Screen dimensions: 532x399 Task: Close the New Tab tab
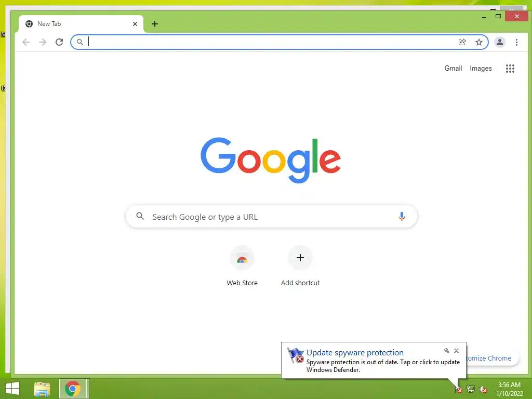click(x=135, y=24)
